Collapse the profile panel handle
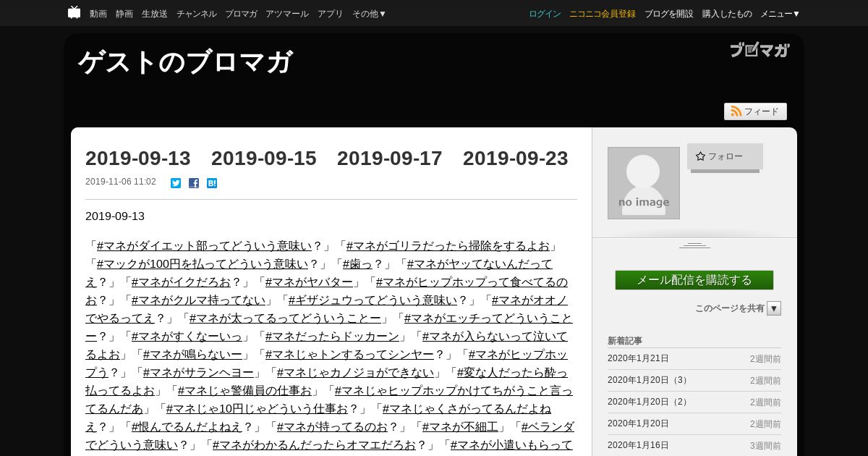This screenshot has width=868, height=456. (694, 246)
